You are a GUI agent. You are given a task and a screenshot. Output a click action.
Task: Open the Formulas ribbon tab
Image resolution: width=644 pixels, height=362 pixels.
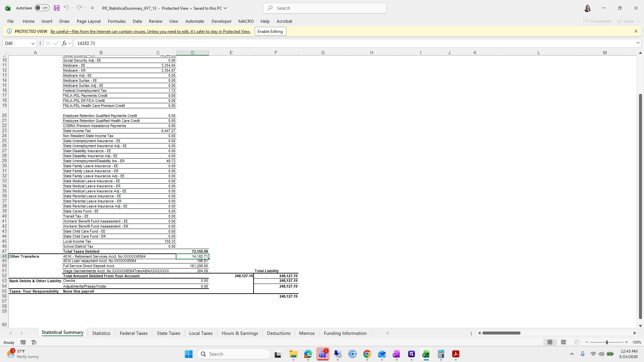(117, 21)
